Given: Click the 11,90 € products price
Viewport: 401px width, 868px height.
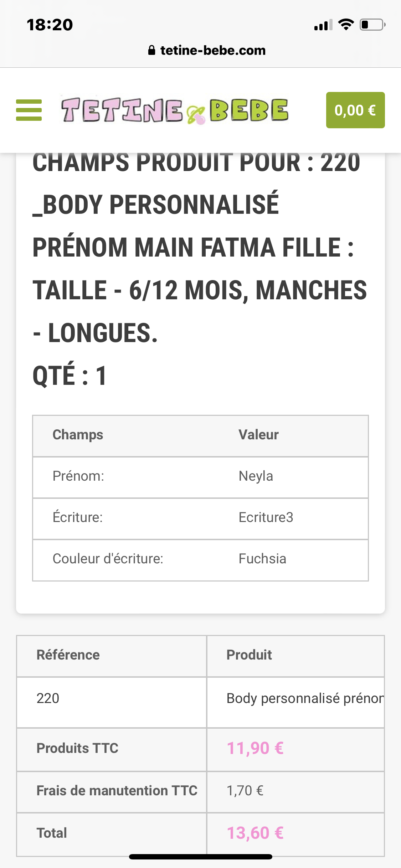Looking at the screenshot, I should click(x=255, y=748).
